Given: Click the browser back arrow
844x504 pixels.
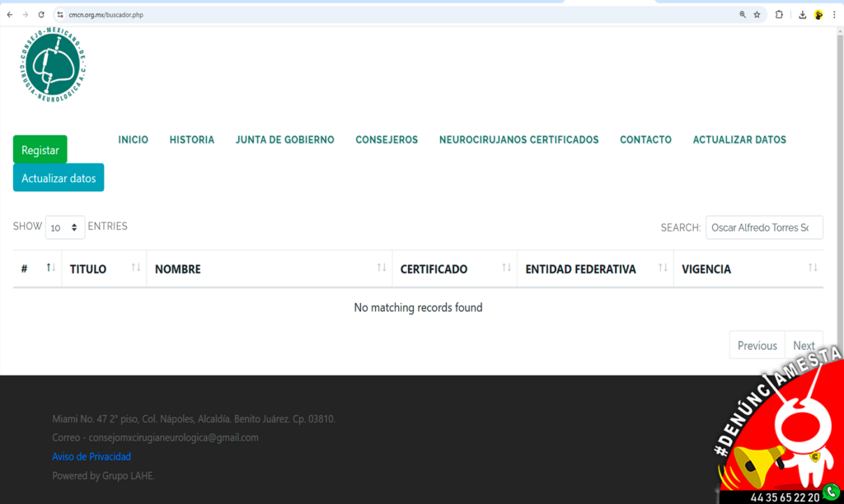Looking at the screenshot, I should (9, 15).
